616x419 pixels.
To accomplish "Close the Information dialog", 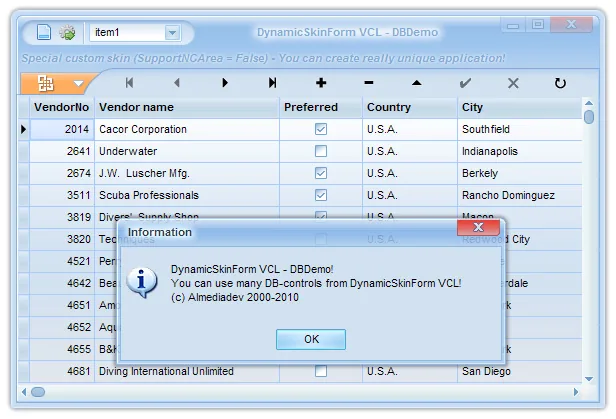I will tap(478, 227).
